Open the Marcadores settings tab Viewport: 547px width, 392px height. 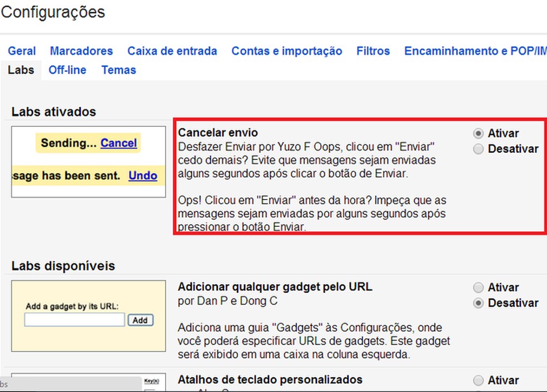(x=81, y=51)
